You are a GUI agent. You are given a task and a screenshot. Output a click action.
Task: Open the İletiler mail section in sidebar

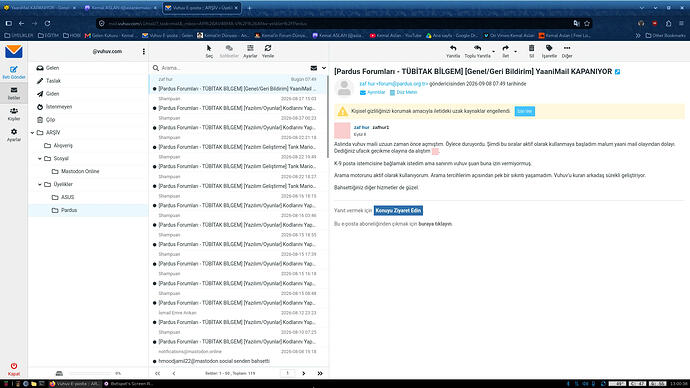[x=14, y=93]
